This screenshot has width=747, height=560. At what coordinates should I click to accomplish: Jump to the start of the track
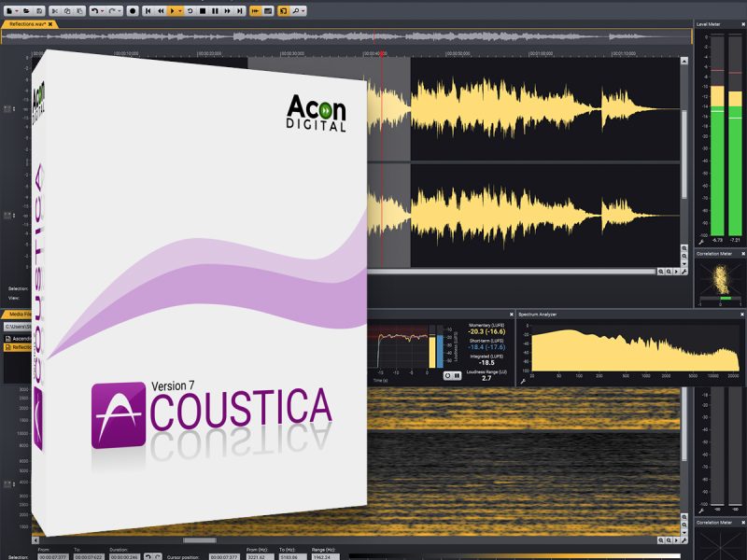tap(148, 10)
